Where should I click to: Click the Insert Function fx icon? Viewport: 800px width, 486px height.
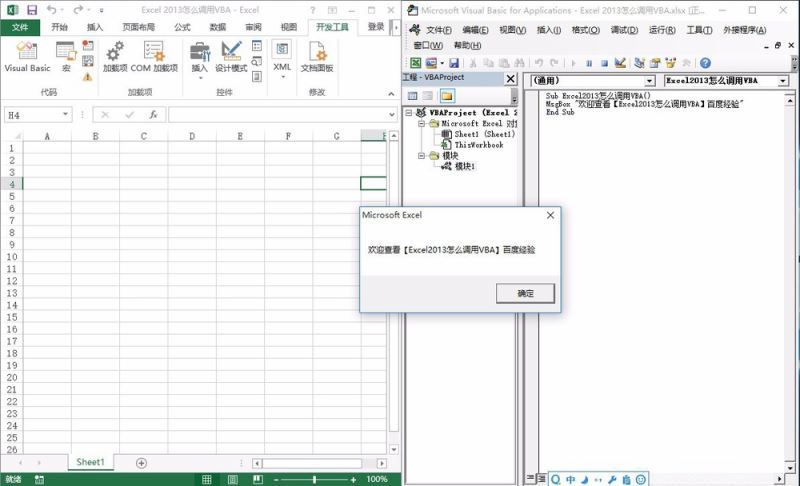153,115
